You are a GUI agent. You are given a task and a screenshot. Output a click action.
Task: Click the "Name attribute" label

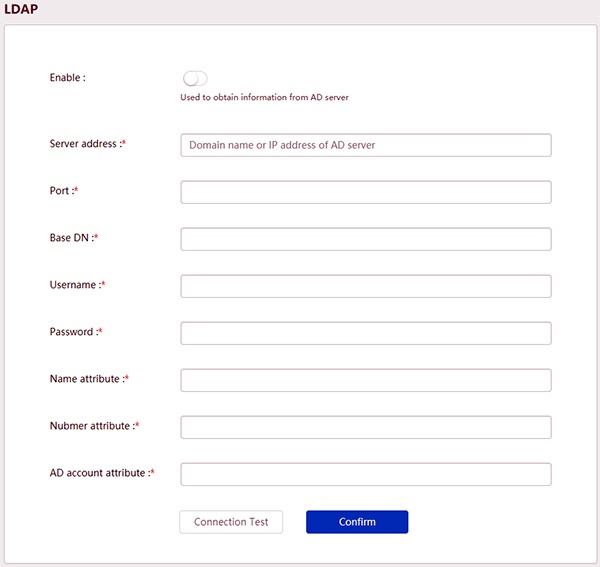pyautogui.click(x=86, y=379)
